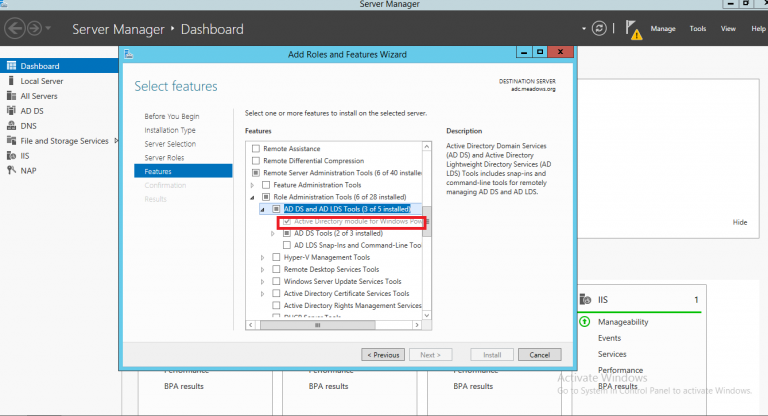The image size is (768, 416).
Task: Select Local Server in the sidebar
Action: pos(42,81)
